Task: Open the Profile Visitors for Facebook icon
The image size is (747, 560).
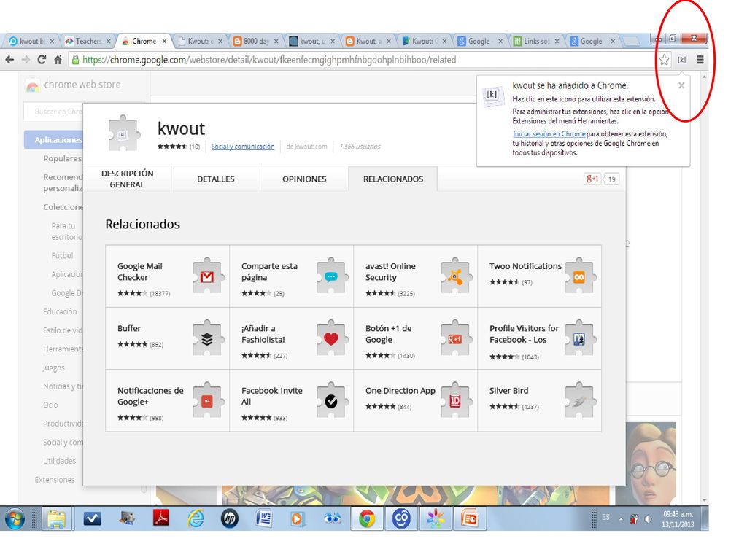Action: click(x=579, y=338)
